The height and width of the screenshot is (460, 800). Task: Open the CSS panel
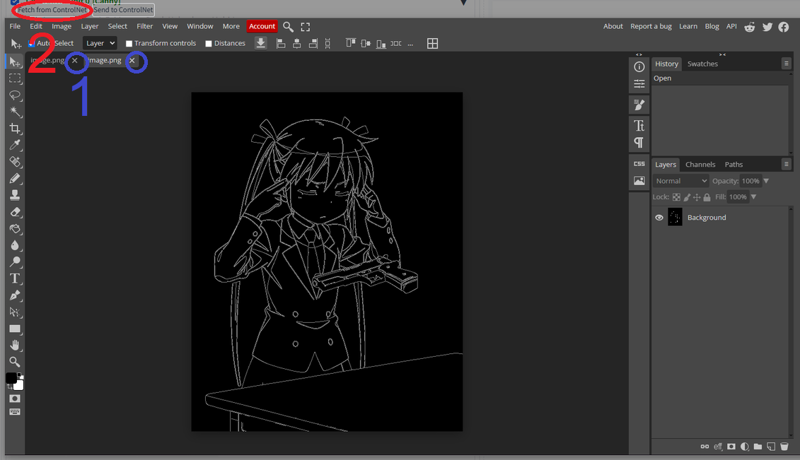[639, 164]
